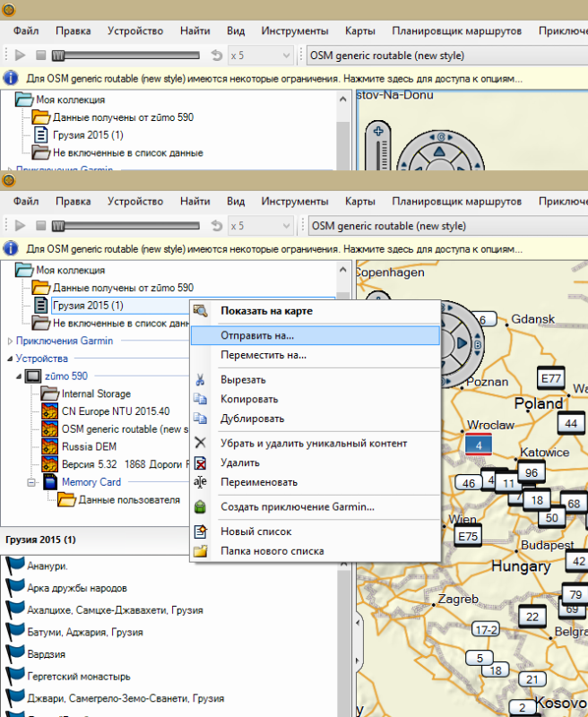Click the Wroclaw marker 4 on the map
This screenshot has height=717, width=588.
[479, 445]
